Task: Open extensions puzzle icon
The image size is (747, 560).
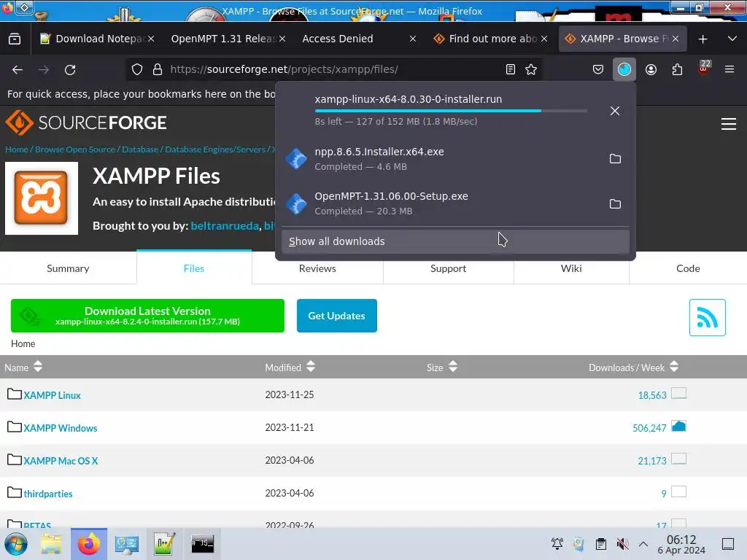Action: (x=677, y=69)
